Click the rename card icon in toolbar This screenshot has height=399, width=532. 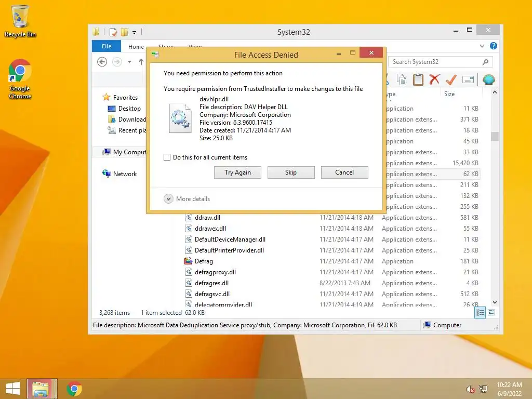468,79
